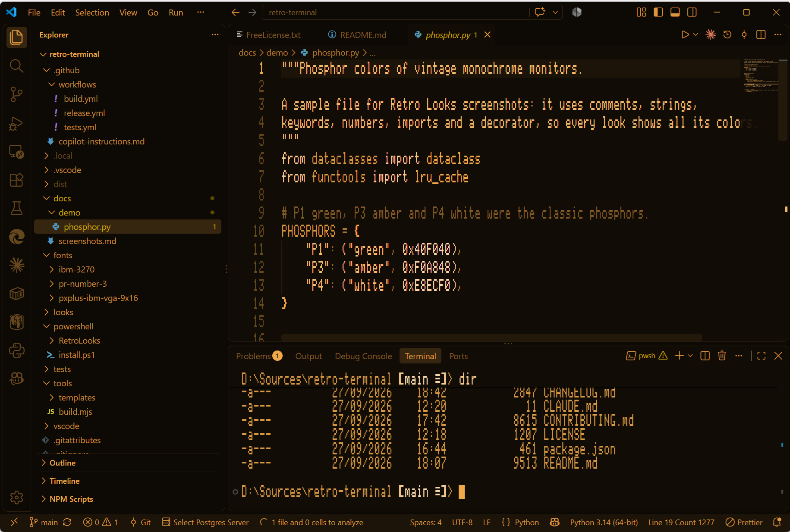Open Remote Explorer view
The width and height of the screenshot is (790, 532).
(x=16, y=151)
